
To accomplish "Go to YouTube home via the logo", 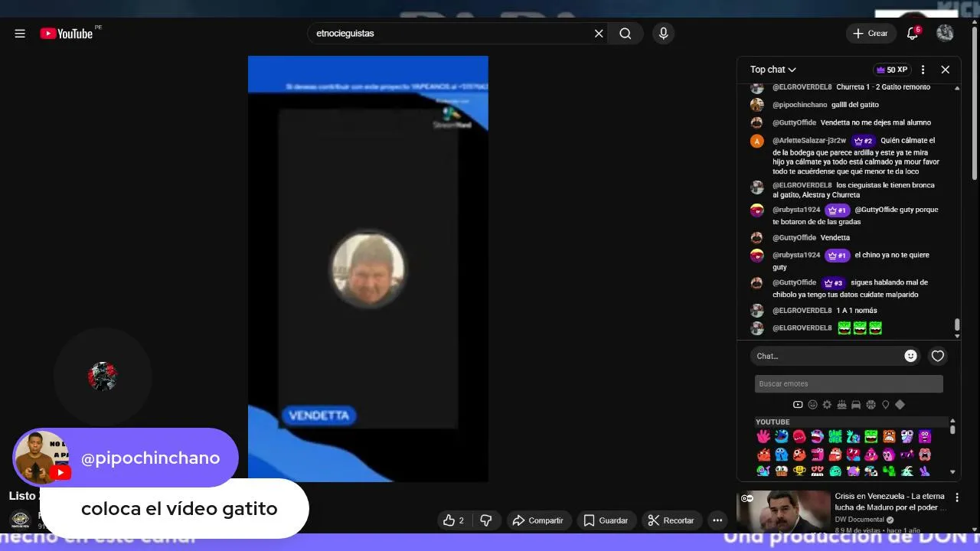I will coord(67,34).
